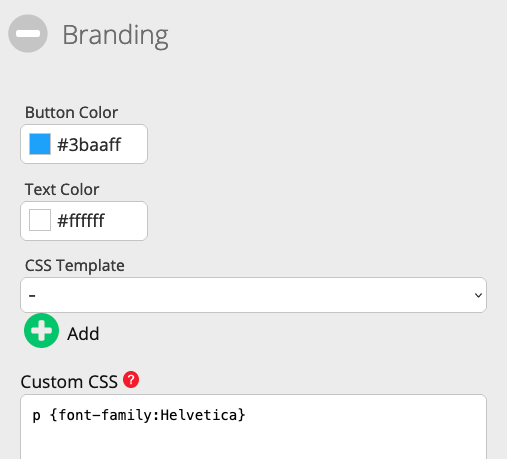Place cursor in p {font-family:Helvetica} line
Image resolution: width=507 pixels, height=459 pixels.
coord(139,415)
